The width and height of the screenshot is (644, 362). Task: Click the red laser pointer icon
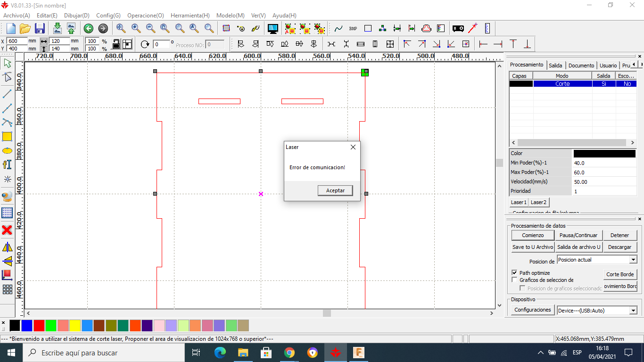click(x=472, y=28)
